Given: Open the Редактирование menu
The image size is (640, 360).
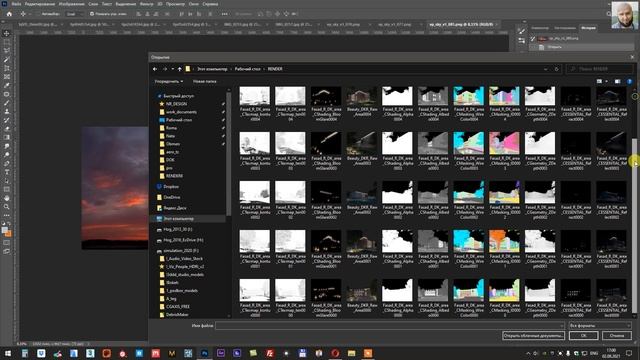Looking at the screenshot, I should [x=40, y=4].
